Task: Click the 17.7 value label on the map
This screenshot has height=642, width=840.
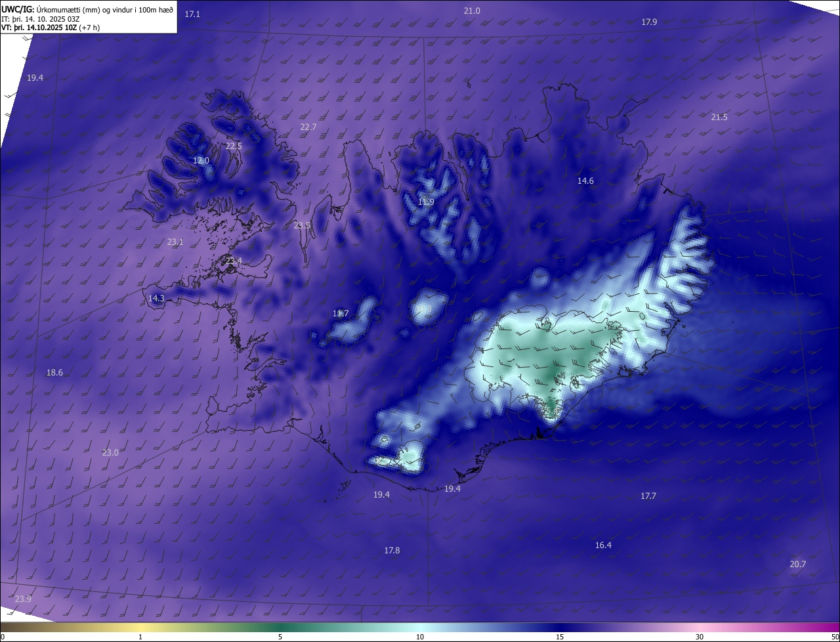Action: click(648, 496)
